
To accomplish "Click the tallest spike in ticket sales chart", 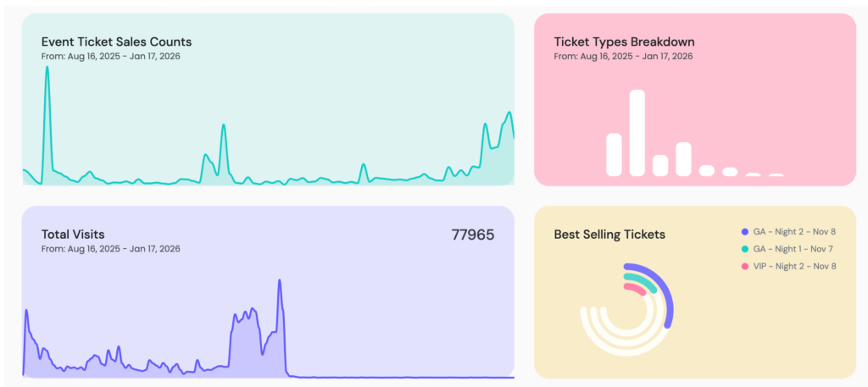I will (47, 68).
